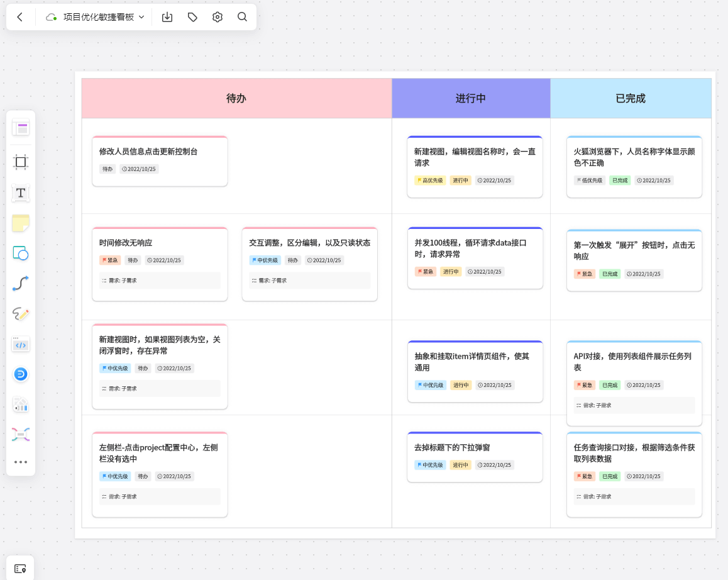Select the connector line tool

click(21, 284)
